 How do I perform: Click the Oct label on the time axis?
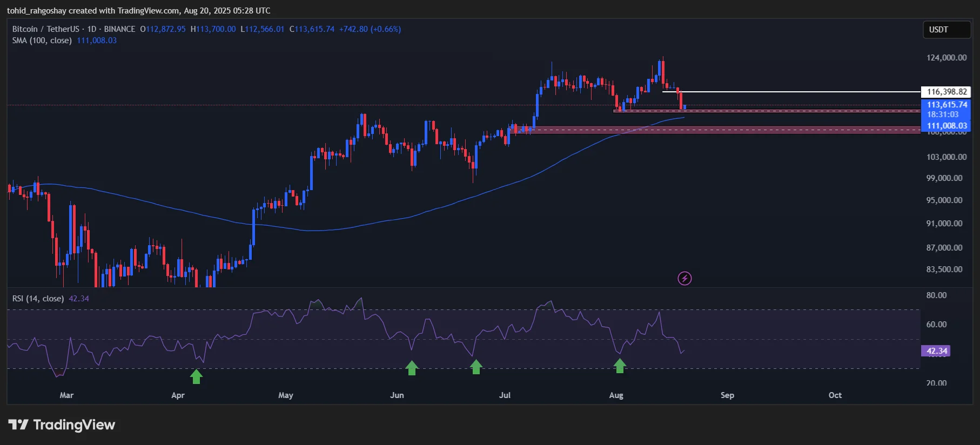835,395
